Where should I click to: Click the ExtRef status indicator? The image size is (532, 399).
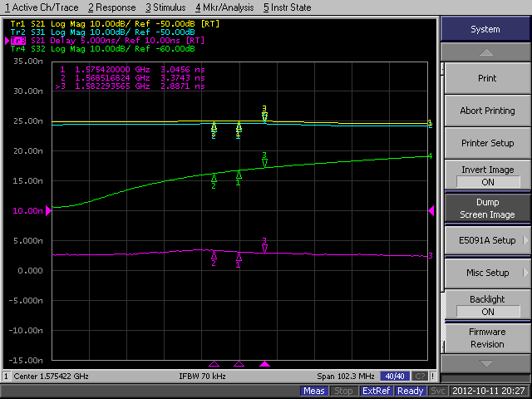pos(376,391)
